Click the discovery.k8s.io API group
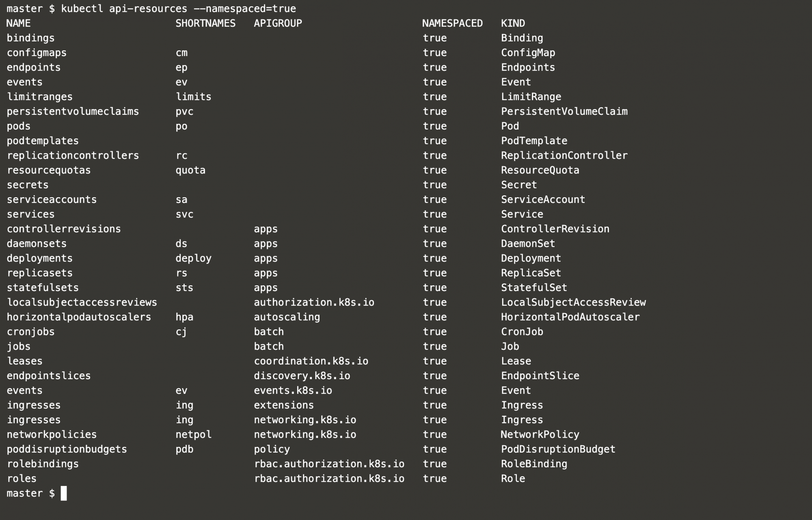The width and height of the screenshot is (812, 520). click(302, 376)
